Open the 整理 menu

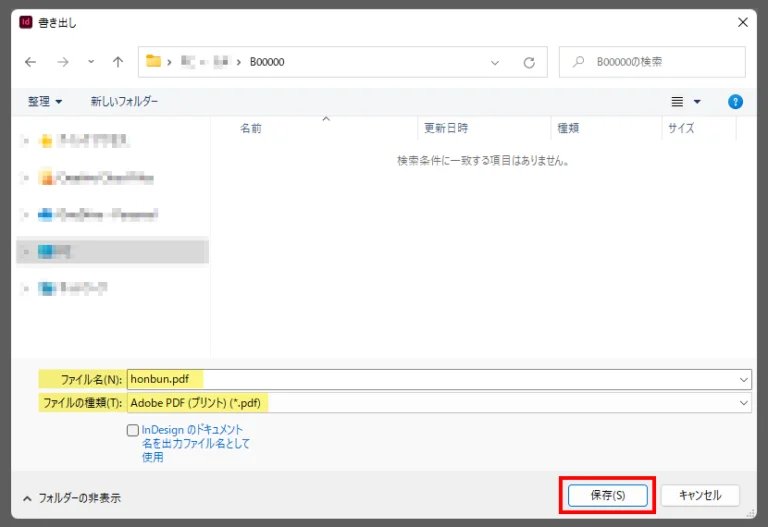[45, 102]
